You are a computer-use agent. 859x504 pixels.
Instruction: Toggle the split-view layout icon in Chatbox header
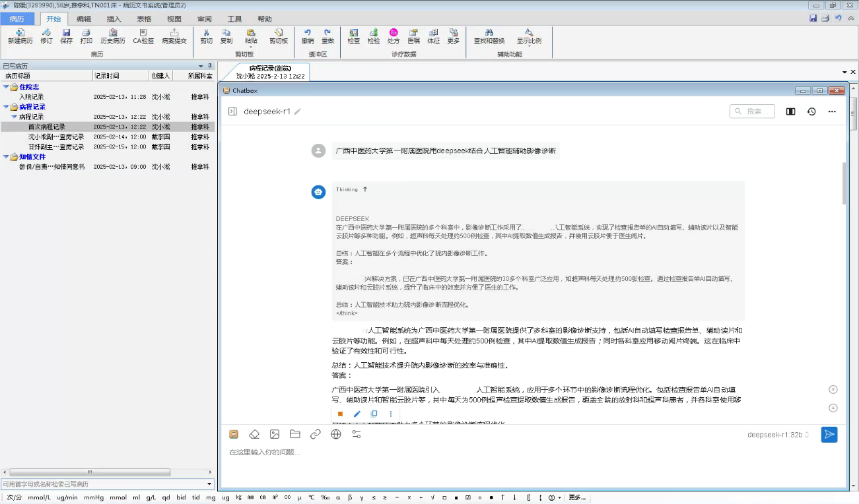[790, 111]
